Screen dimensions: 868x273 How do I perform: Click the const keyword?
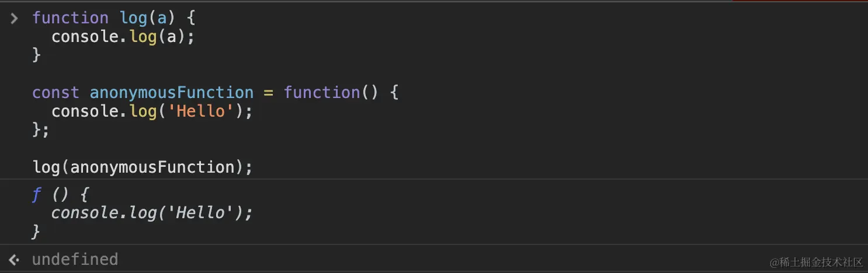pos(55,93)
